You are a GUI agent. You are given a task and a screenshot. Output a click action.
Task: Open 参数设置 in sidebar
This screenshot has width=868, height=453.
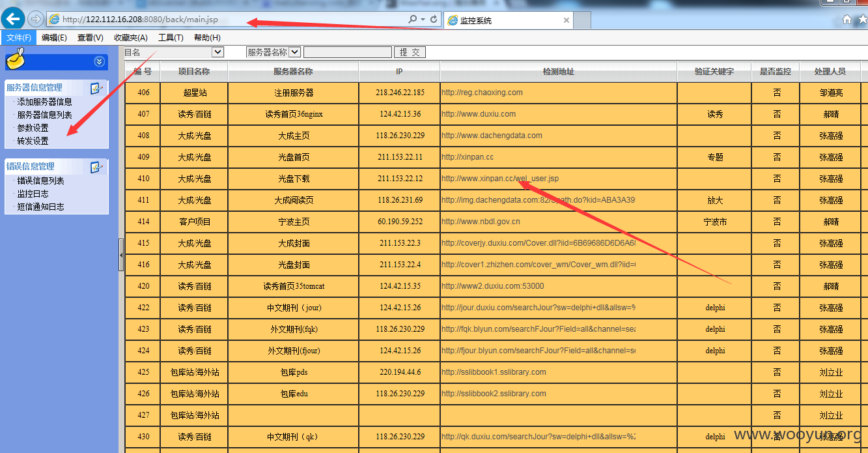click(x=33, y=128)
